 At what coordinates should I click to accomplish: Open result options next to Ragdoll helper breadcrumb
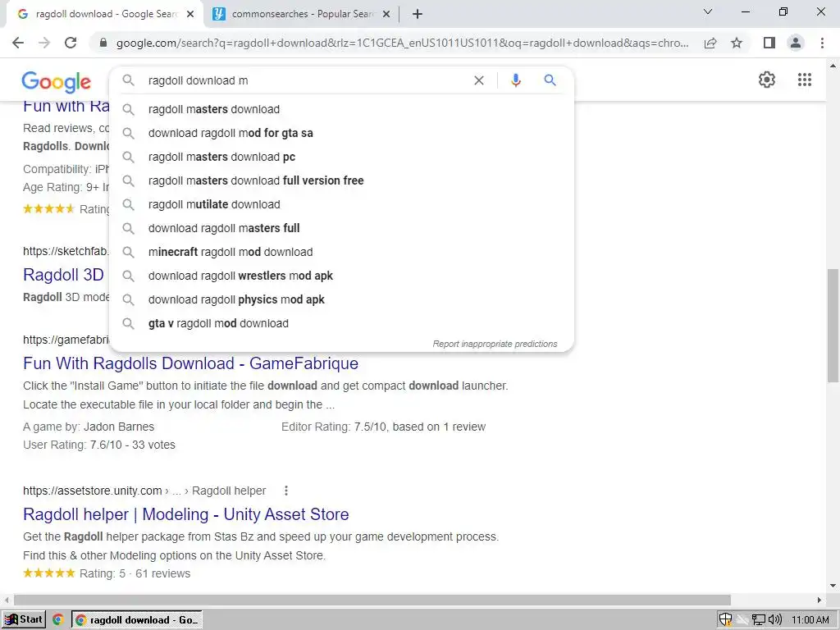[286, 491]
